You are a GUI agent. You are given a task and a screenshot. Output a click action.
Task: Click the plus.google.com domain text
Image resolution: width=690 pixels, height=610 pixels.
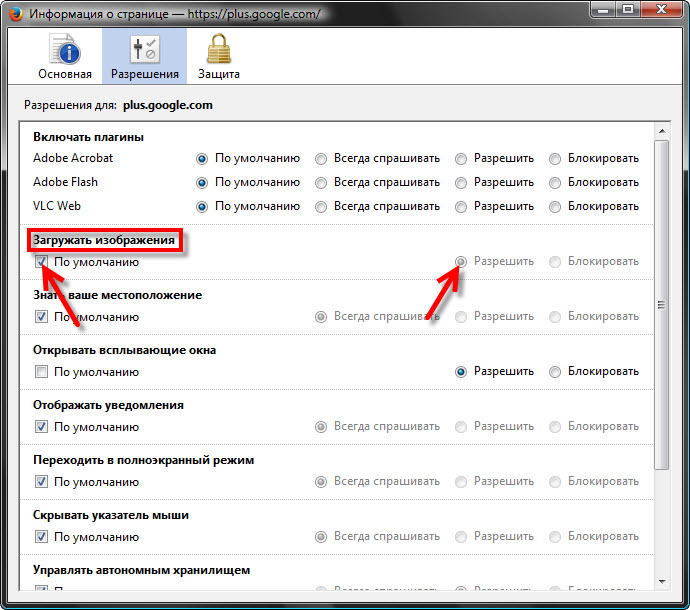(x=168, y=105)
